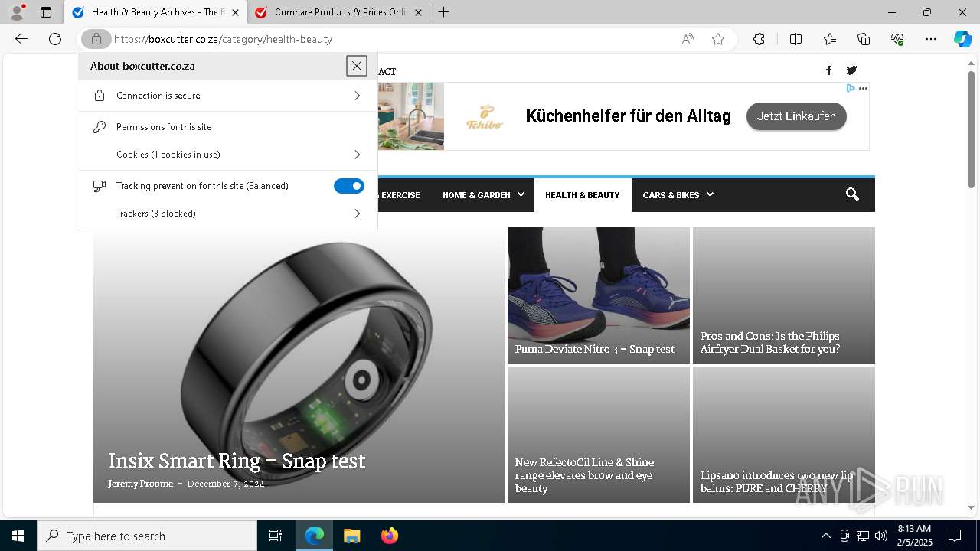Switch to the Health & Beauty Archives tab
The width and height of the screenshot is (980, 551).
(157, 12)
